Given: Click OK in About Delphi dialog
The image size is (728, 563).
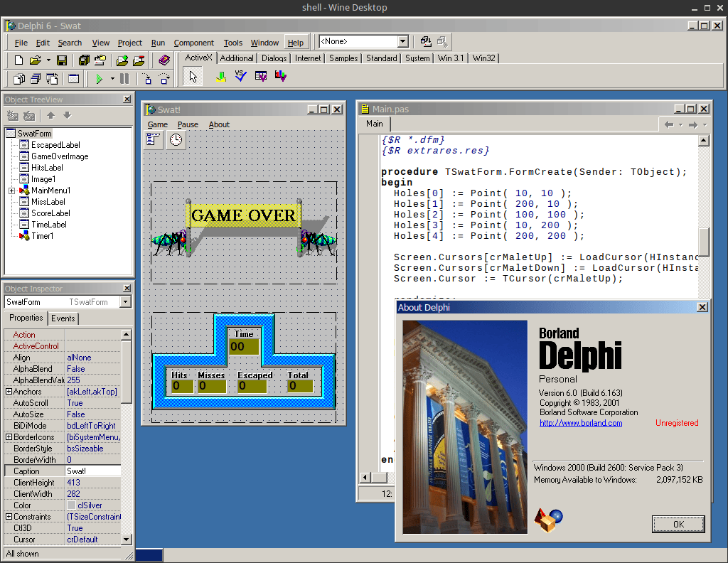Looking at the screenshot, I should click(x=678, y=524).
